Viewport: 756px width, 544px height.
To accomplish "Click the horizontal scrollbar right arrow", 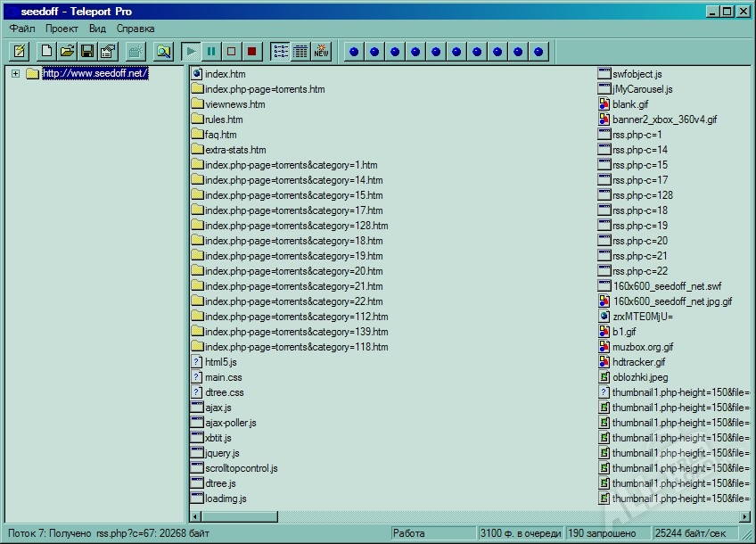I will 745,516.
